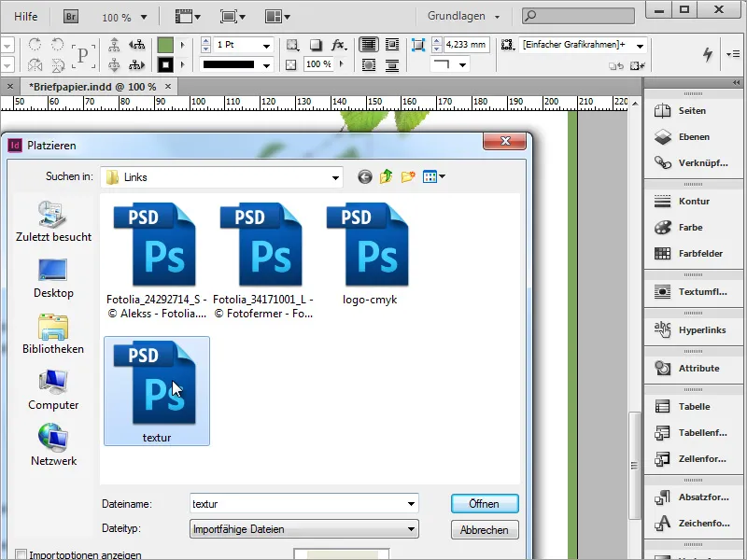Click the Öffnen button

coord(485,504)
